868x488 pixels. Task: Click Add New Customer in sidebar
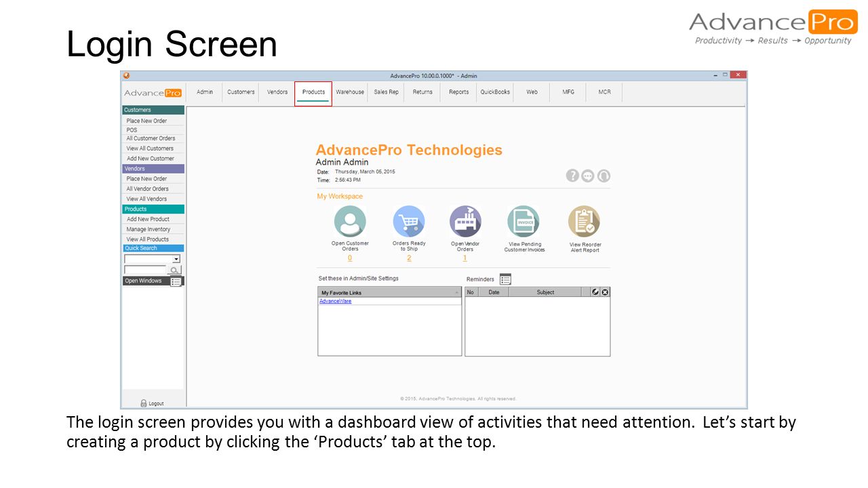(x=153, y=159)
